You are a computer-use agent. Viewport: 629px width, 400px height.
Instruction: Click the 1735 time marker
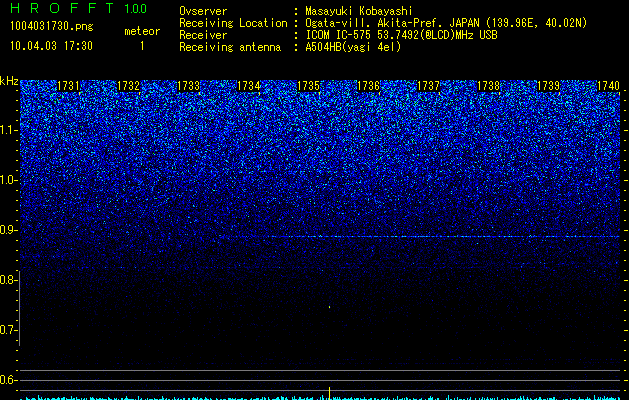click(308, 86)
